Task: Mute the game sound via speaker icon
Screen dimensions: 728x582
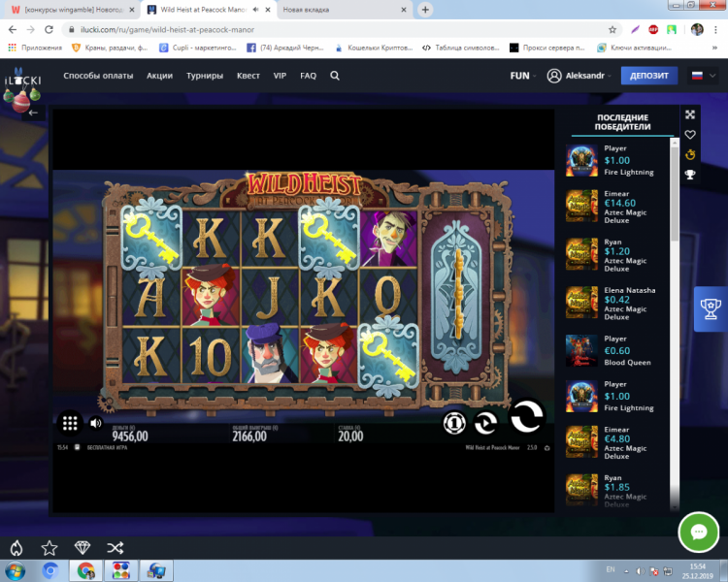Action: (96, 423)
